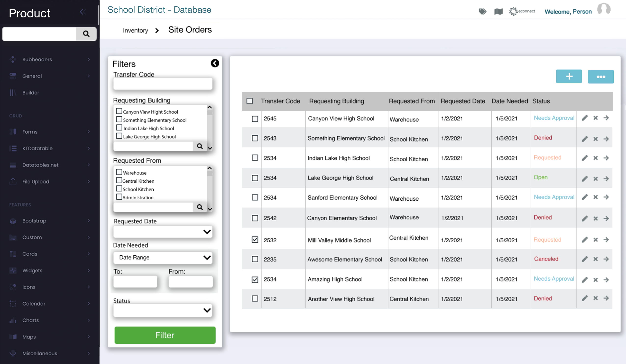Open the three-dots more options button
Viewport: 626px width, 364px height.
600,77
